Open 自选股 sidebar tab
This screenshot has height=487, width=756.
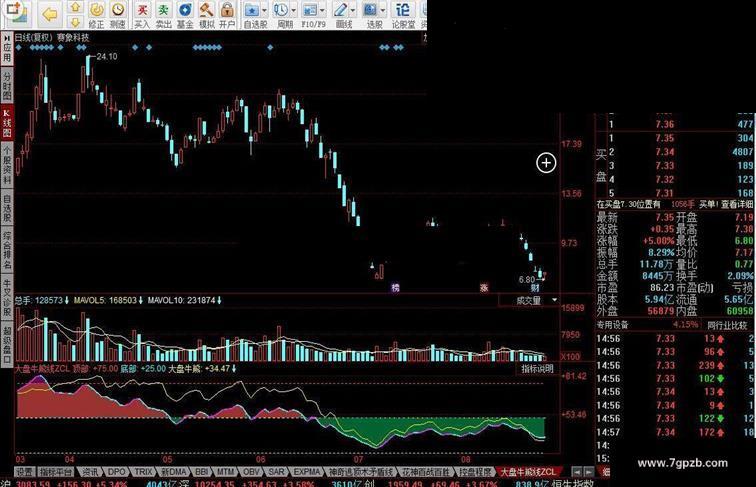pyautogui.click(x=7, y=208)
